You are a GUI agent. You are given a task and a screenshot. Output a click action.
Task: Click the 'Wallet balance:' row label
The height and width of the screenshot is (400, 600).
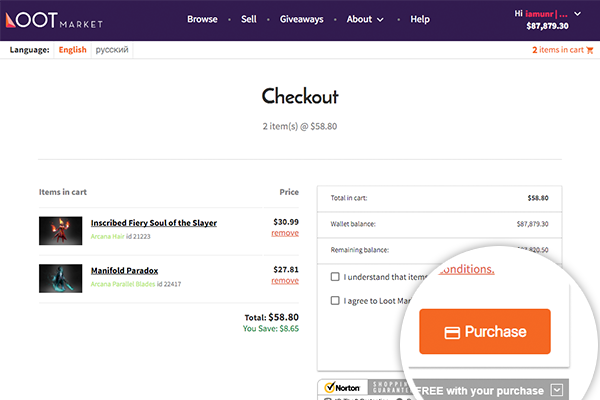[x=353, y=224]
